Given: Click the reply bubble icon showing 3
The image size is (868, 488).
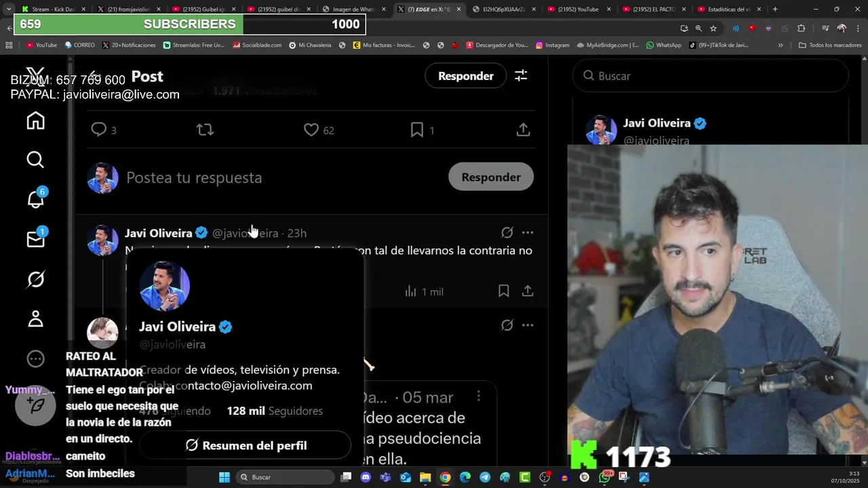Looking at the screenshot, I should click(x=99, y=129).
